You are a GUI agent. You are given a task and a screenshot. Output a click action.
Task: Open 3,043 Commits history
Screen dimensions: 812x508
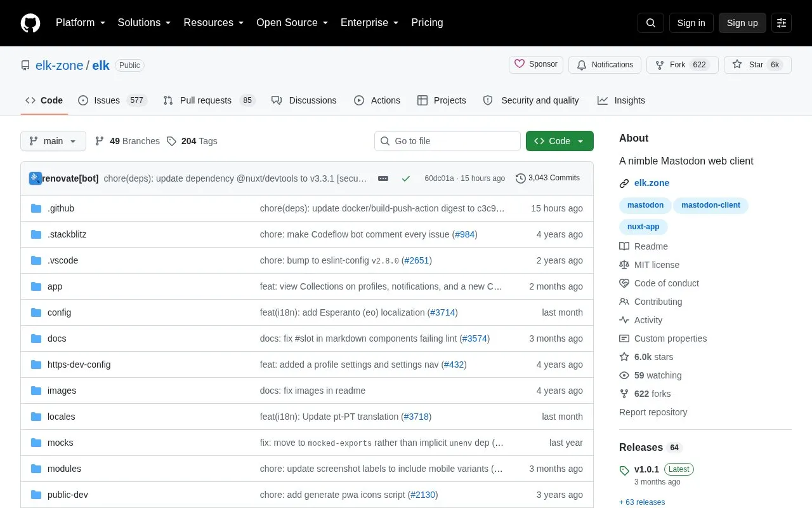click(x=548, y=178)
